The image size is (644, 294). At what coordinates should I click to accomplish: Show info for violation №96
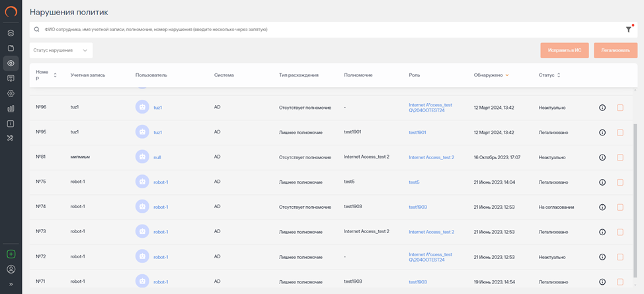click(x=602, y=108)
